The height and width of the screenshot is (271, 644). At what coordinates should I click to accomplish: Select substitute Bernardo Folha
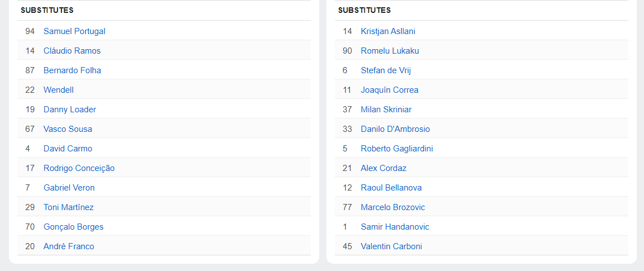coord(72,70)
